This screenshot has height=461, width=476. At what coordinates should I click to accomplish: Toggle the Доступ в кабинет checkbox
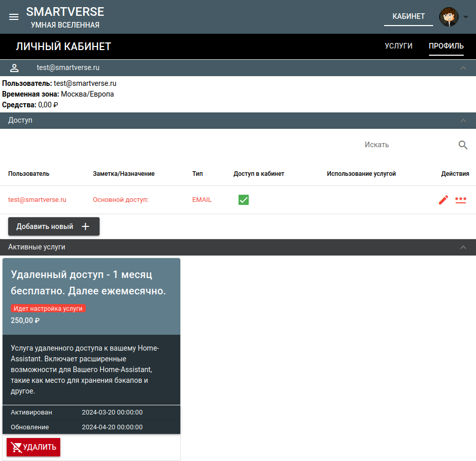pos(244,200)
